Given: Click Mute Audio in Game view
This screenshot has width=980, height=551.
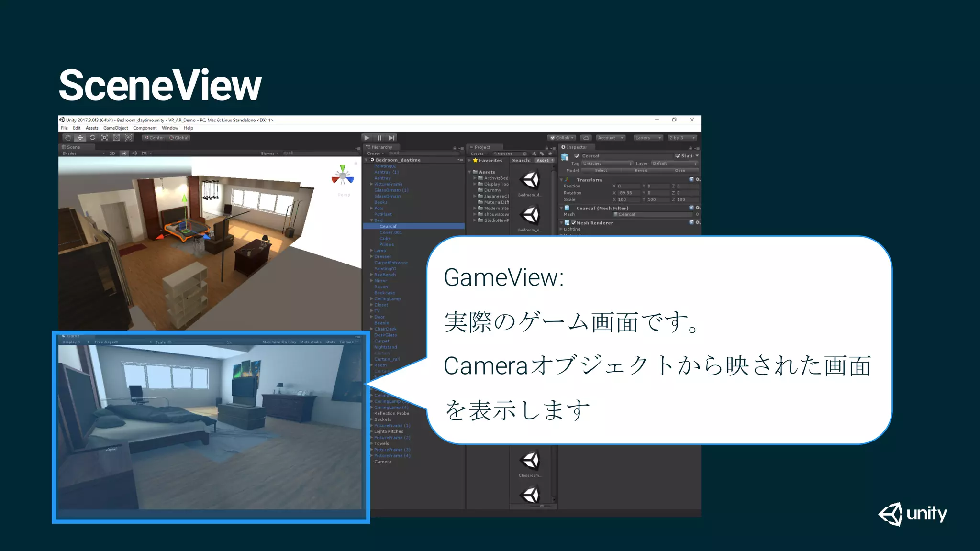Looking at the screenshot, I should [x=311, y=342].
